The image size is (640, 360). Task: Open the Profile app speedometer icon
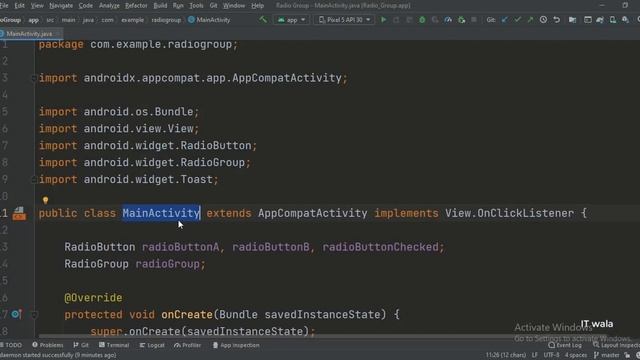448,20
